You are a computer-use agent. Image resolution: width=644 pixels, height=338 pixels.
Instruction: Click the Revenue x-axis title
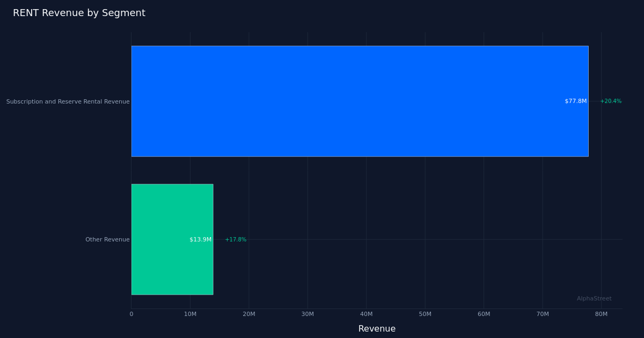(x=377, y=329)
